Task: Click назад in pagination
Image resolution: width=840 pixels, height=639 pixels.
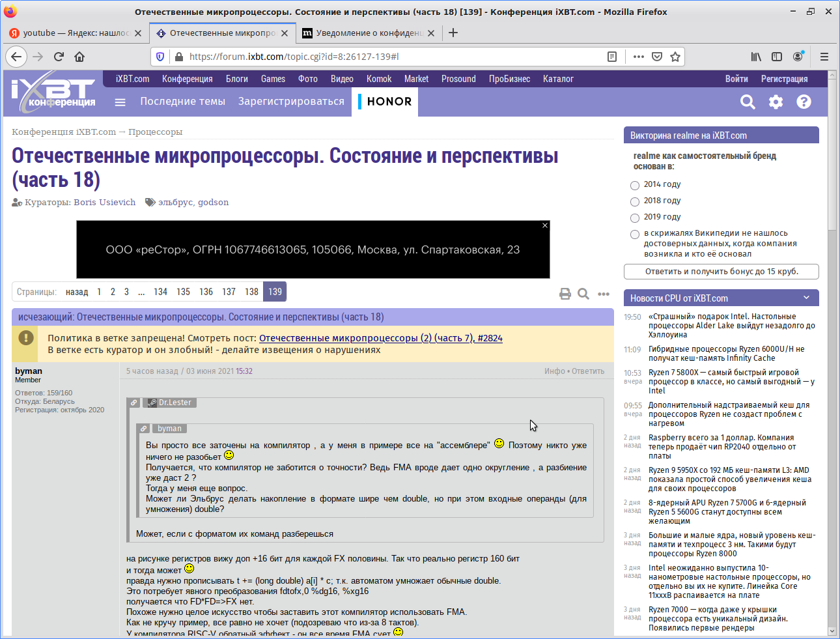Action: pos(77,292)
